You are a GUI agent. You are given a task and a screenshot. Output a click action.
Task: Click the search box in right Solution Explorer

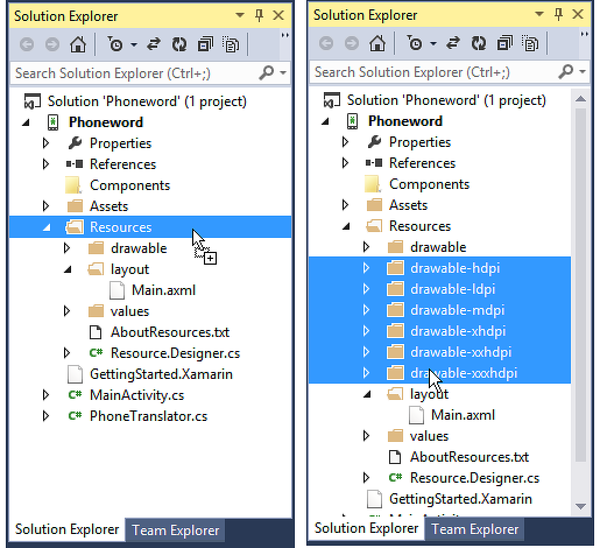tap(430, 72)
